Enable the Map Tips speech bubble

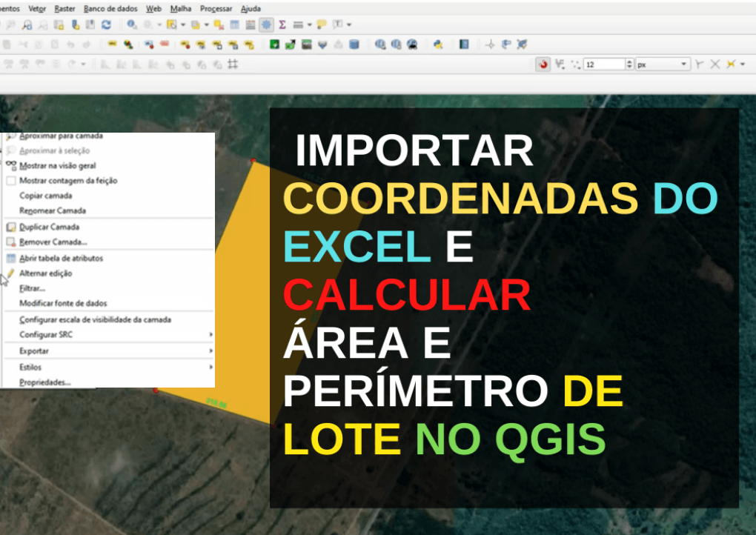click(322, 24)
